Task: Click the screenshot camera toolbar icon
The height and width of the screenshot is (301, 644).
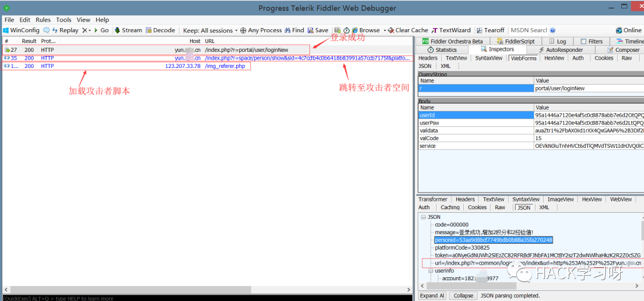Action: 337,30
